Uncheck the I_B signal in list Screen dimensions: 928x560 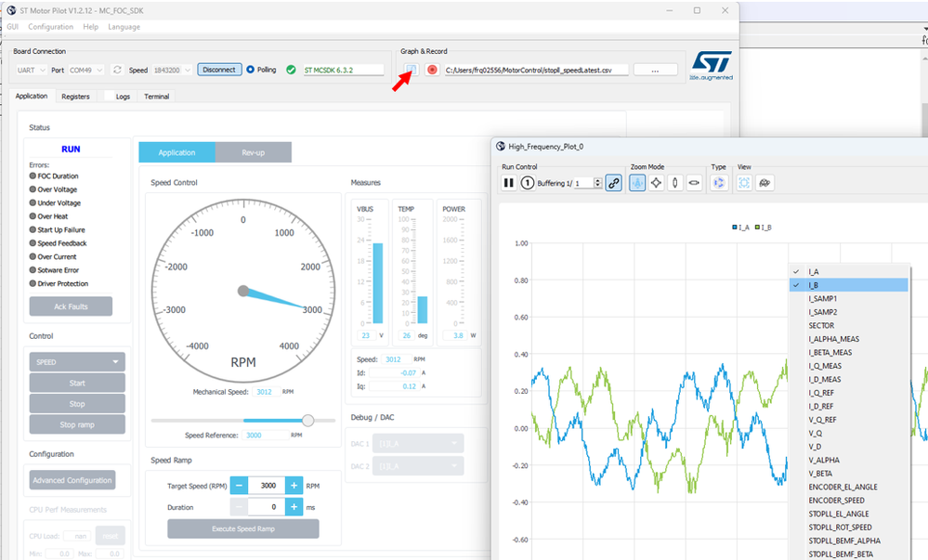coord(849,285)
